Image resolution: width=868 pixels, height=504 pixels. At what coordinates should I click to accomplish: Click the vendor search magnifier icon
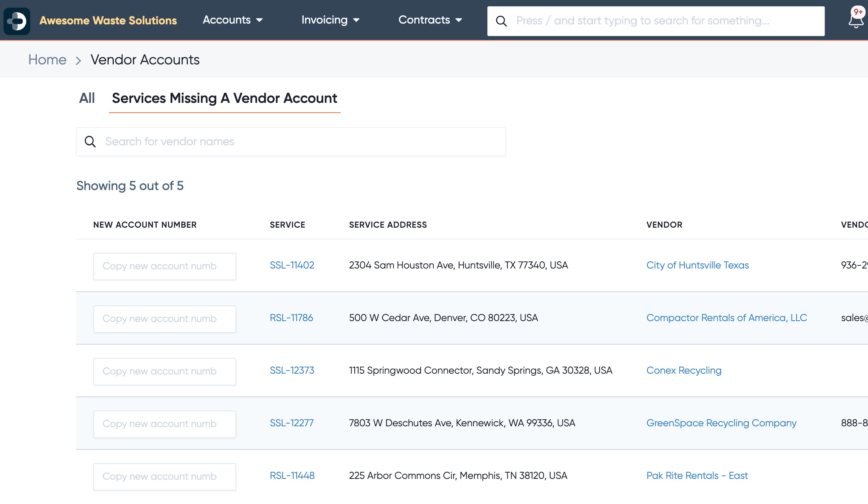[90, 142]
